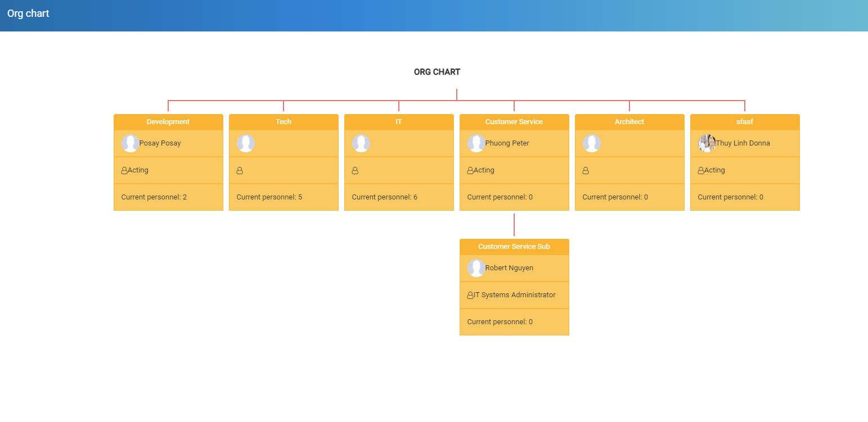Click the blank avatar in IT card
868x422 pixels.
point(361,143)
